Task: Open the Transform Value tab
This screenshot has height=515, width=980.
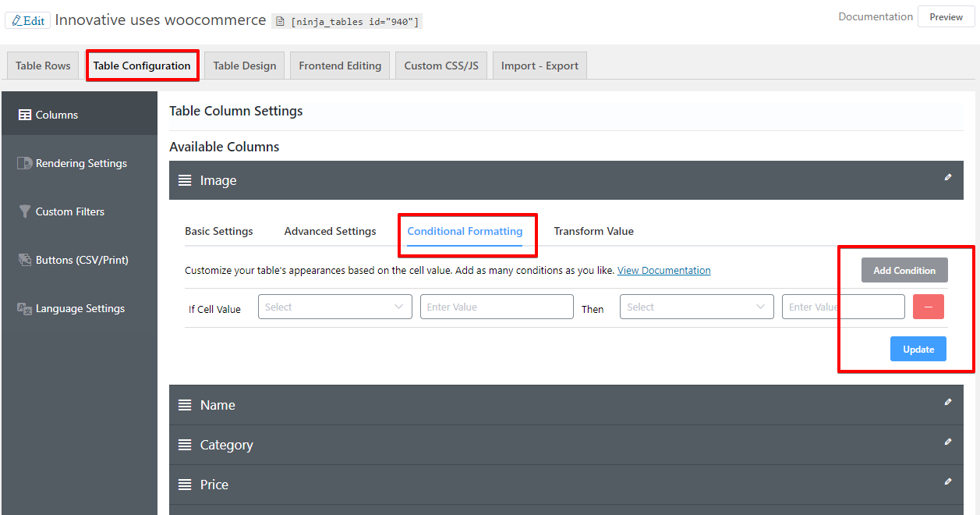Action: [593, 231]
